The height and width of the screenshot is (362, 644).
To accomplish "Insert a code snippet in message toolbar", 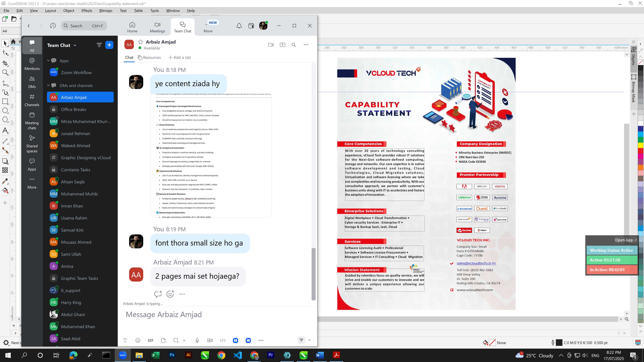I will (x=223, y=340).
